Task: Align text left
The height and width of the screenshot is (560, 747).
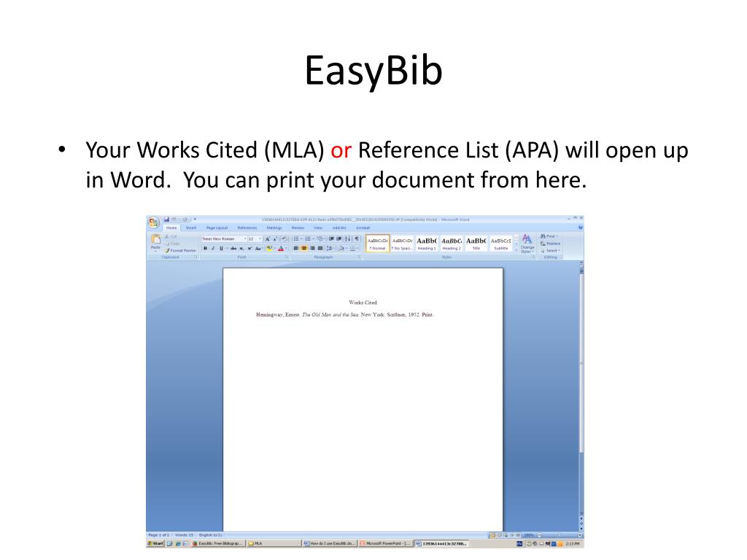Action: point(296,248)
